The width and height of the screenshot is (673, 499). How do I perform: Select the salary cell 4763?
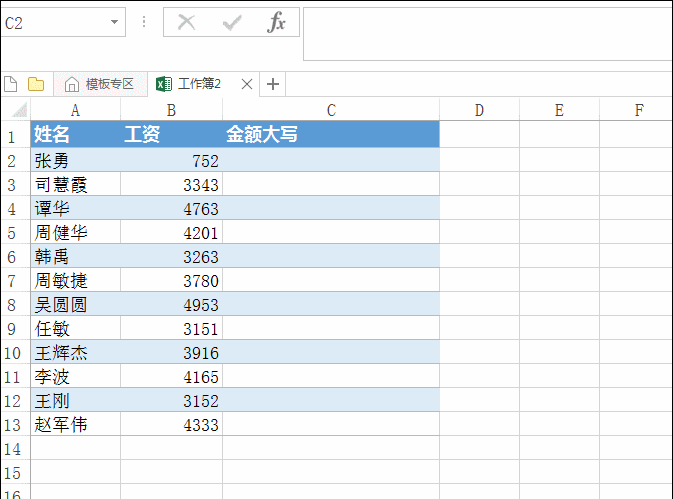coord(171,208)
